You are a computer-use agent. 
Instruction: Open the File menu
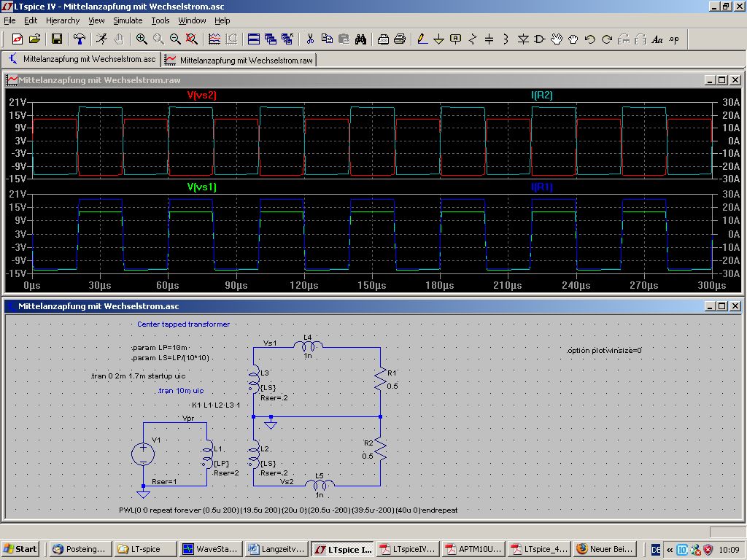click(9, 20)
